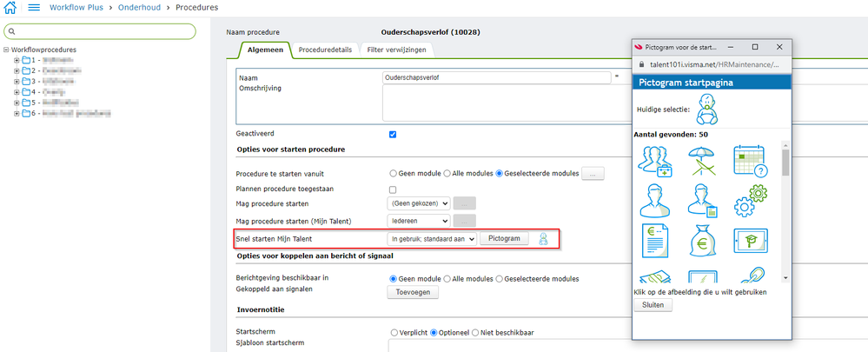The width and height of the screenshot is (868, 352).
Task: Select the euro document pictogram
Action: (653, 241)
